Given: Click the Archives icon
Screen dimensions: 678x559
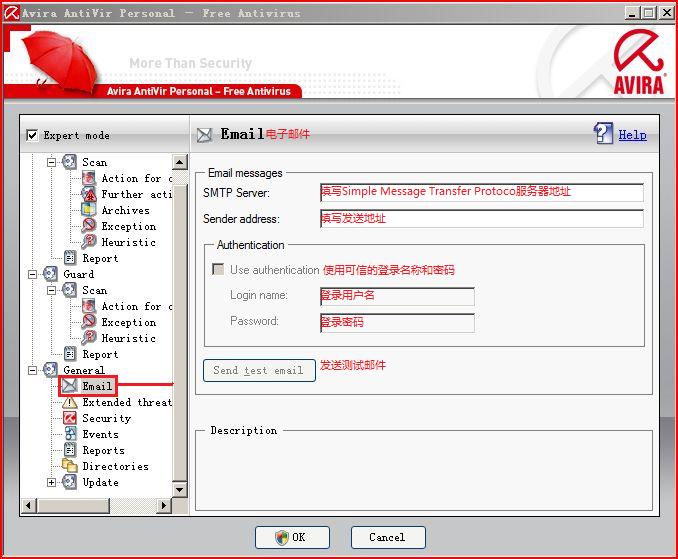Looking at the screenshot, I should 89,210.
